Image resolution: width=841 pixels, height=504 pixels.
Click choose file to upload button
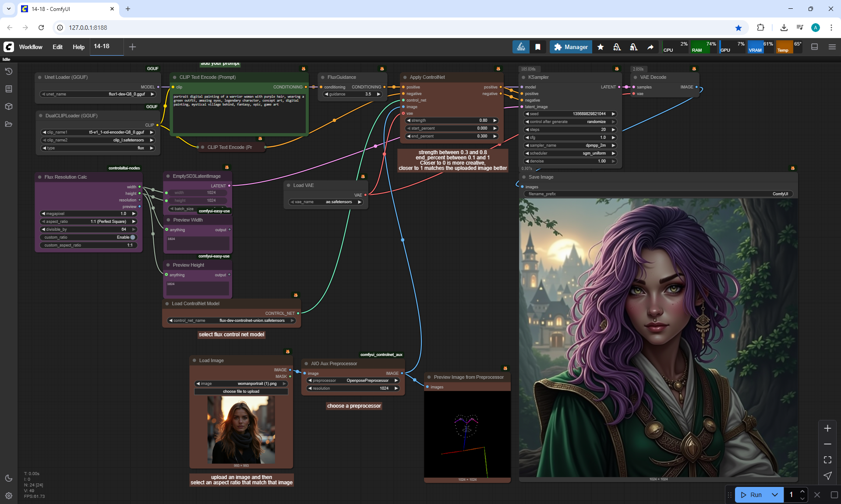(x=241, y=391)
